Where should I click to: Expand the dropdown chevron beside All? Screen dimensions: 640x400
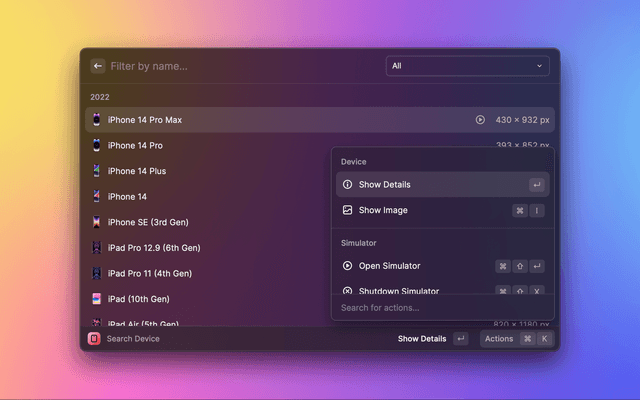tap(540, 66)
